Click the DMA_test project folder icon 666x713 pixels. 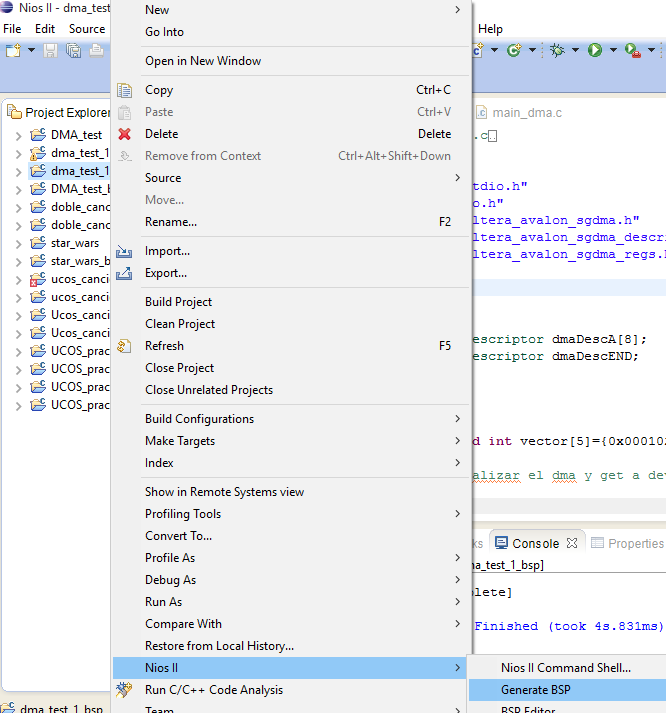click(x=38, y=135)
